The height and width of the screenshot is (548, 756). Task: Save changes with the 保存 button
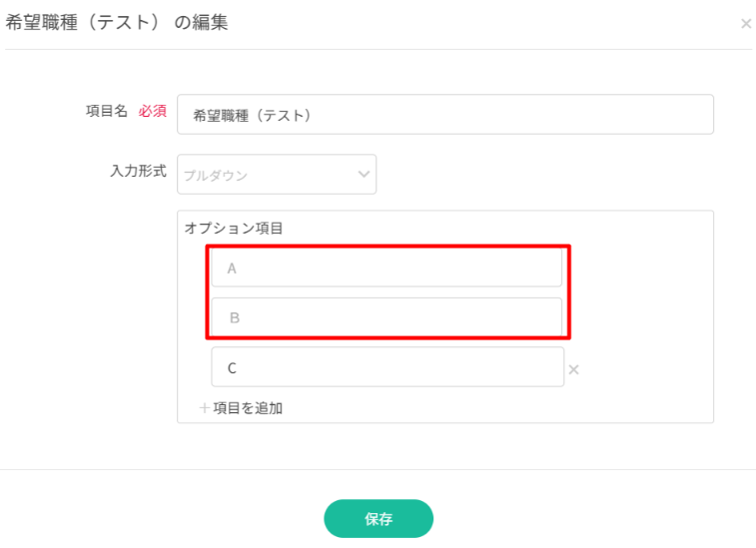[378, 519]
